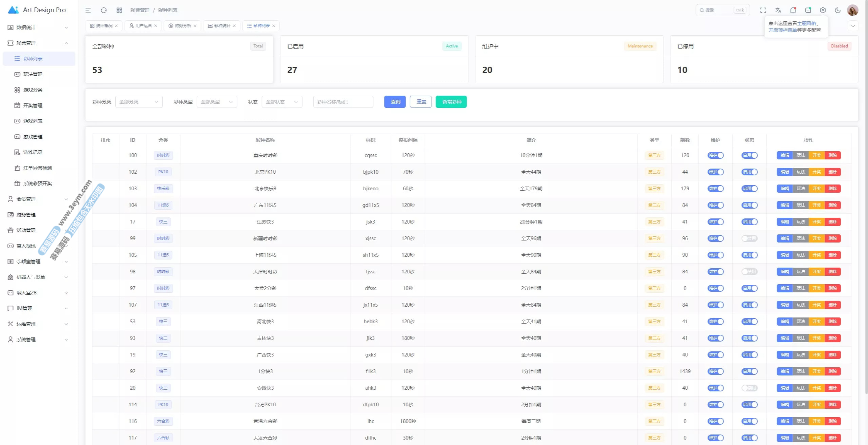Viewport: 868px width, 445px height.
Task: Open 开奖管理 in the sidebar
Action: tap(33, 105)
